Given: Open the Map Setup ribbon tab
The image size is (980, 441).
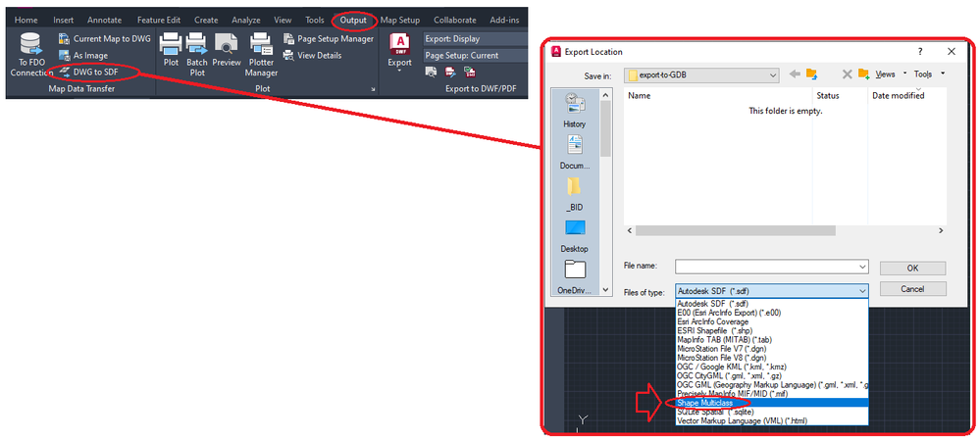Looking at the screenshot, I should click(400, 20).
